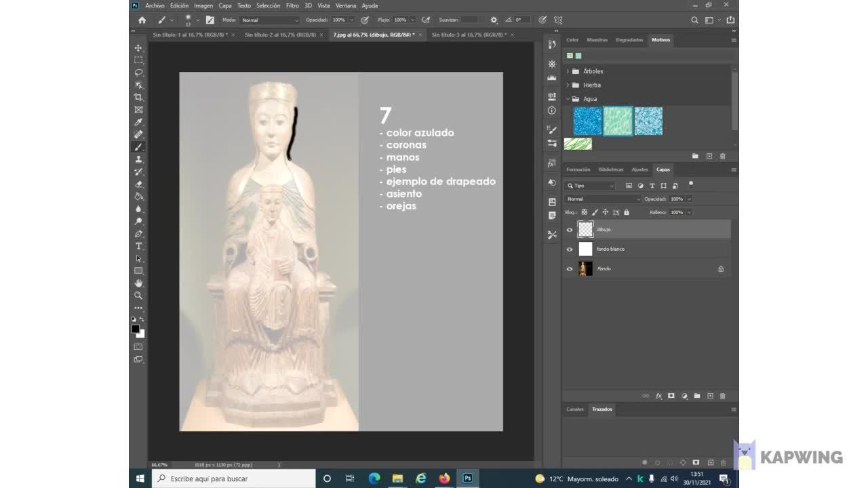Switch to the Trazados tab

601,409
